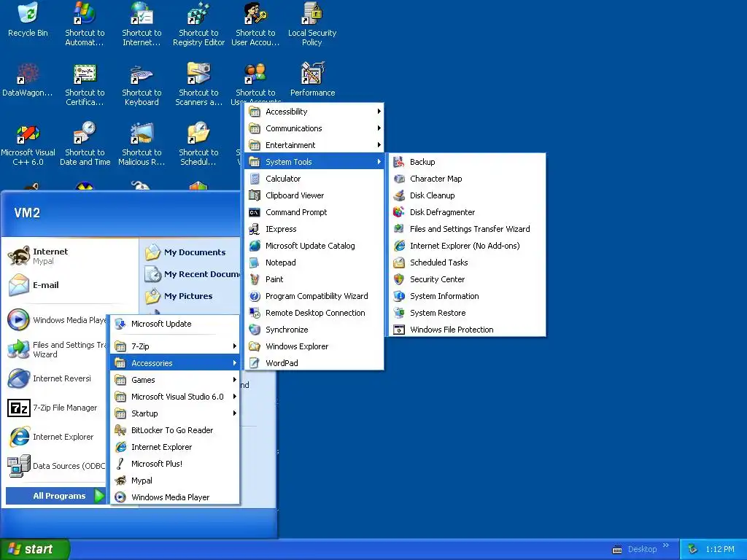Screen dimensions: 747x560
Task: Open Microsoft Visual C++ 6.0 desktop icon
Action: click(x=28, y=144)
